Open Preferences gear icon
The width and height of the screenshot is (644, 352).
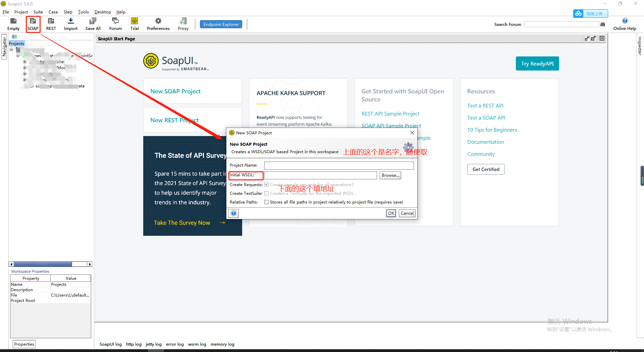pos(158,21)
